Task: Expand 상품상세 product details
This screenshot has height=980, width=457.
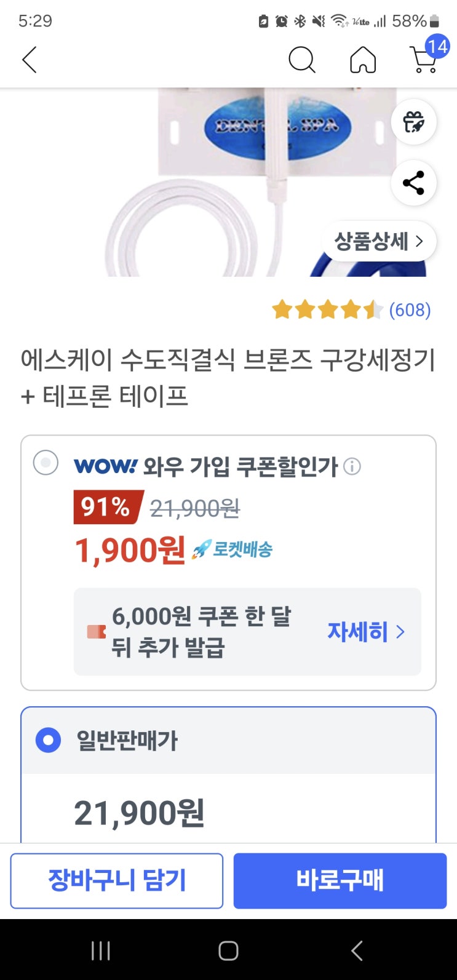Action: (x=378, y=241)
